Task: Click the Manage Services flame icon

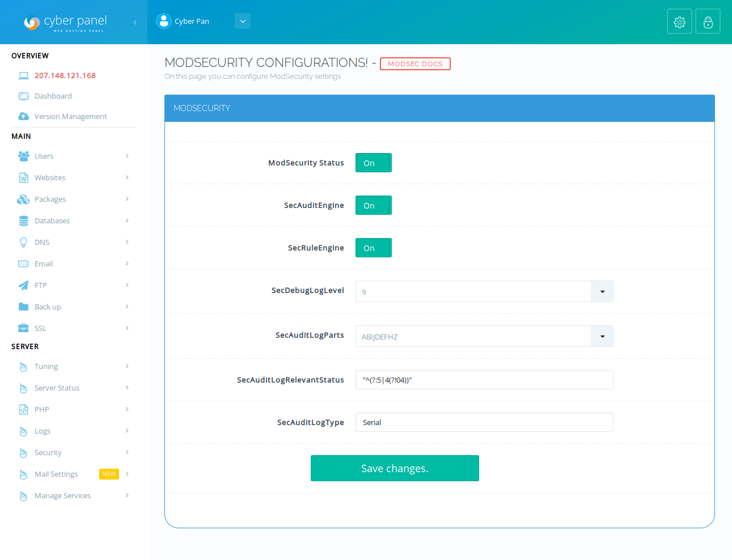Action: [x=23, y=496]
